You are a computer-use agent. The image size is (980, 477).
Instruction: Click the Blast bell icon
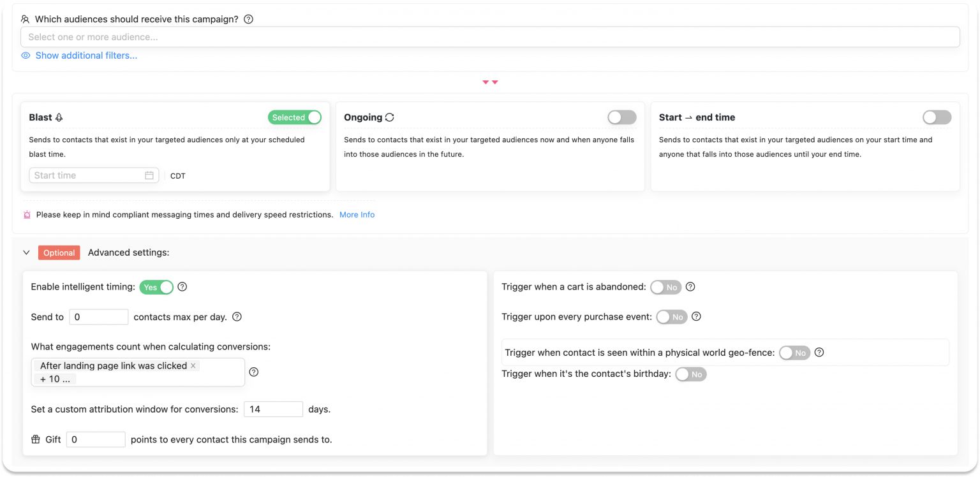tap(59, 117)
